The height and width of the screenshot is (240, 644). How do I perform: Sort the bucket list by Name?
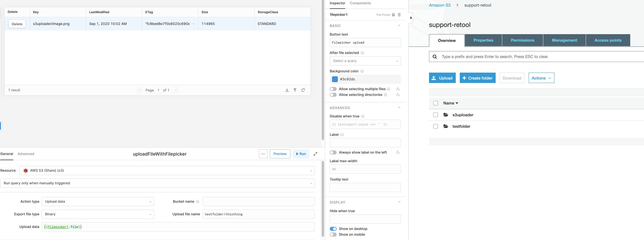coord(451,103)
